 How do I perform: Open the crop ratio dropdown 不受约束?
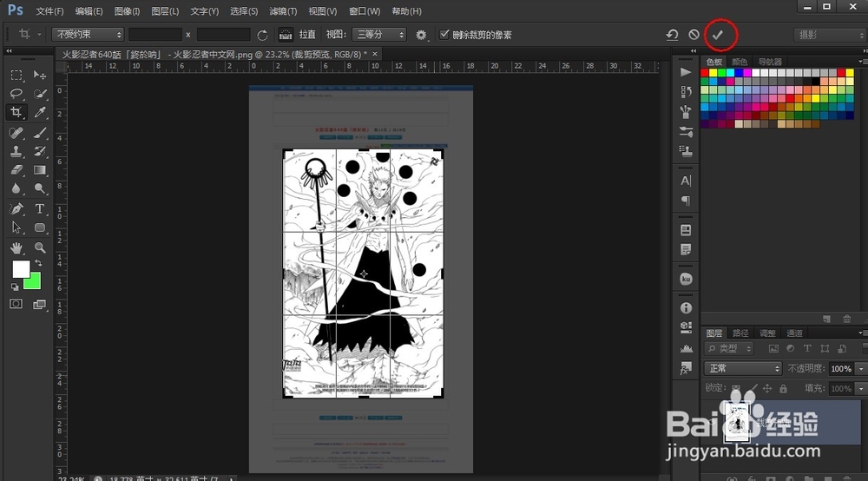[88, 35]
